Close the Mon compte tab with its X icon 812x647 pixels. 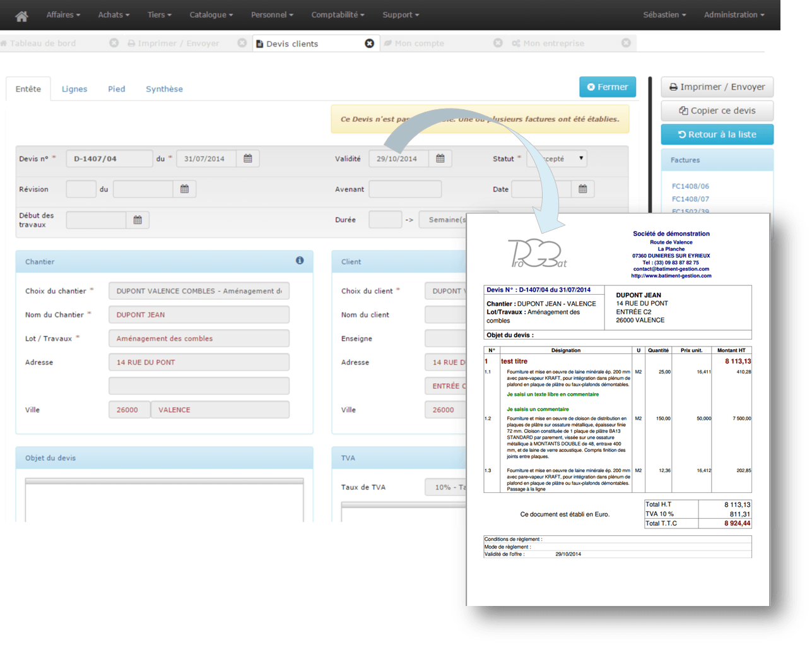click(498, 43)
